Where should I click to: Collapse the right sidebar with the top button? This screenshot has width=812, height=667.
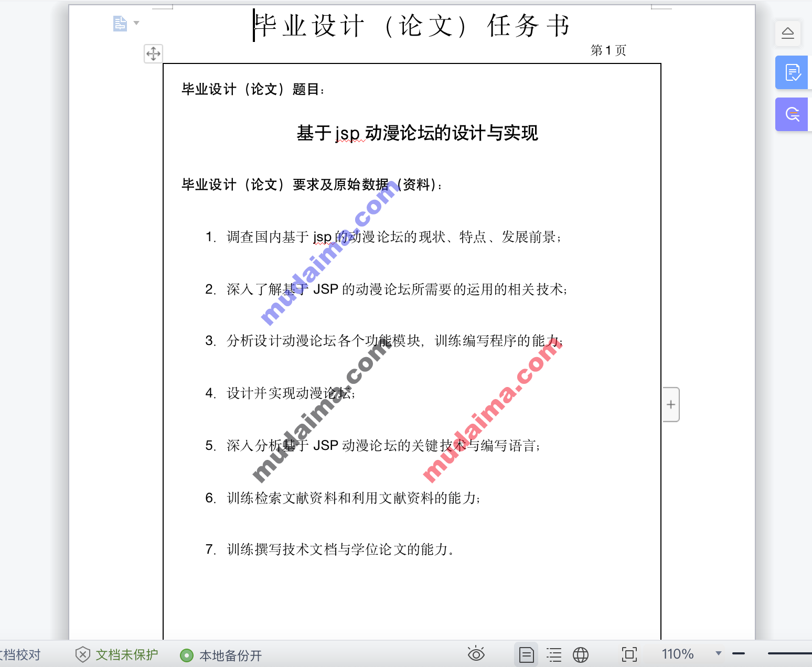tap(787, 34)
